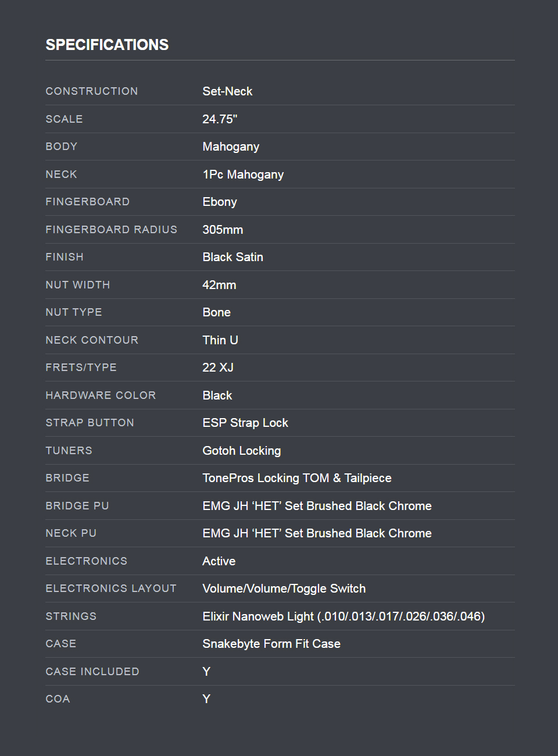Click the Snakebyte Form Fit Case text
The width and height of the screenshot is (558, 756).
pos(271,644)
